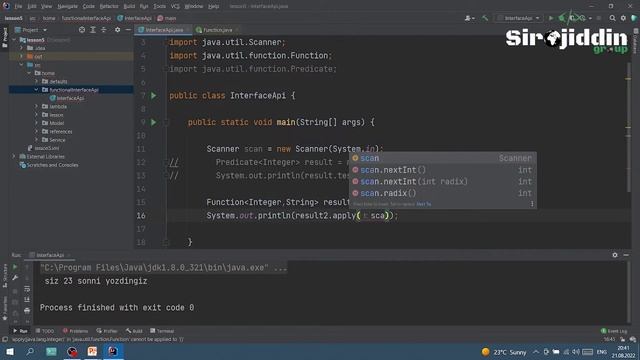This screenshot has height=360, width=640.
Task: Collapse the src folder
Action: click(x=22, y=64)
